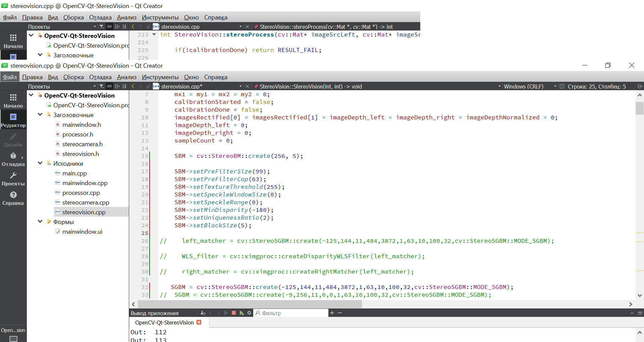The image size is (644, 342).
Task: Click the filter funnel icon in Проекты panel
Action: [x=102, y=86]
